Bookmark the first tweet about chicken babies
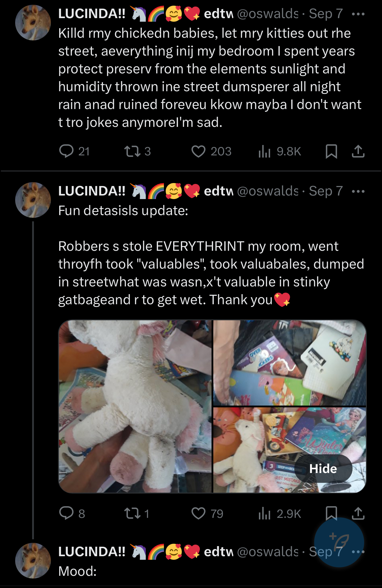 (331, 151)
